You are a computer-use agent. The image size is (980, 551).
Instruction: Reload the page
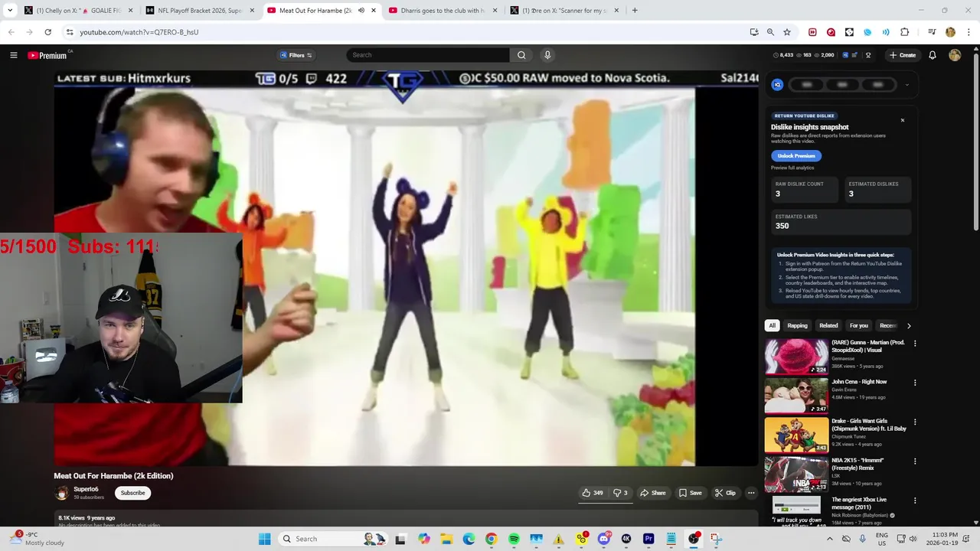coord(47,32)
